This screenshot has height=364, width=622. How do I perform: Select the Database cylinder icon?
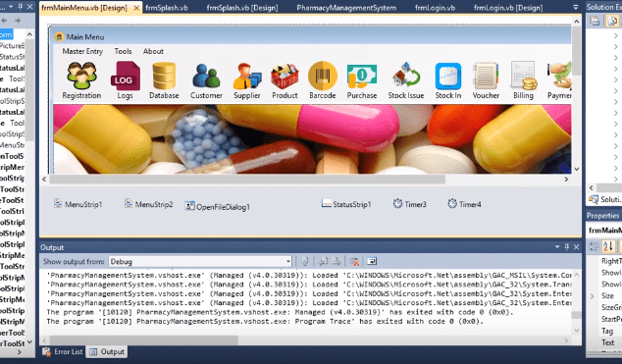[x=164, y=76]
